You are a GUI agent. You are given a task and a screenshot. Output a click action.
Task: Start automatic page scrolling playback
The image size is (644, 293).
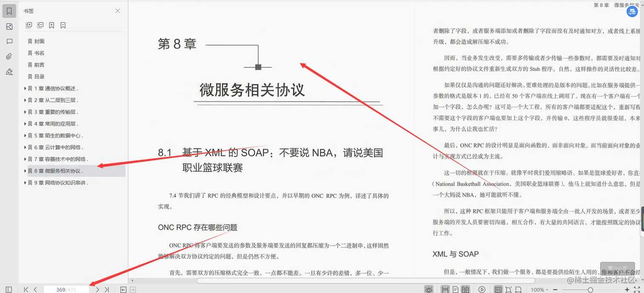coord(482,289)
